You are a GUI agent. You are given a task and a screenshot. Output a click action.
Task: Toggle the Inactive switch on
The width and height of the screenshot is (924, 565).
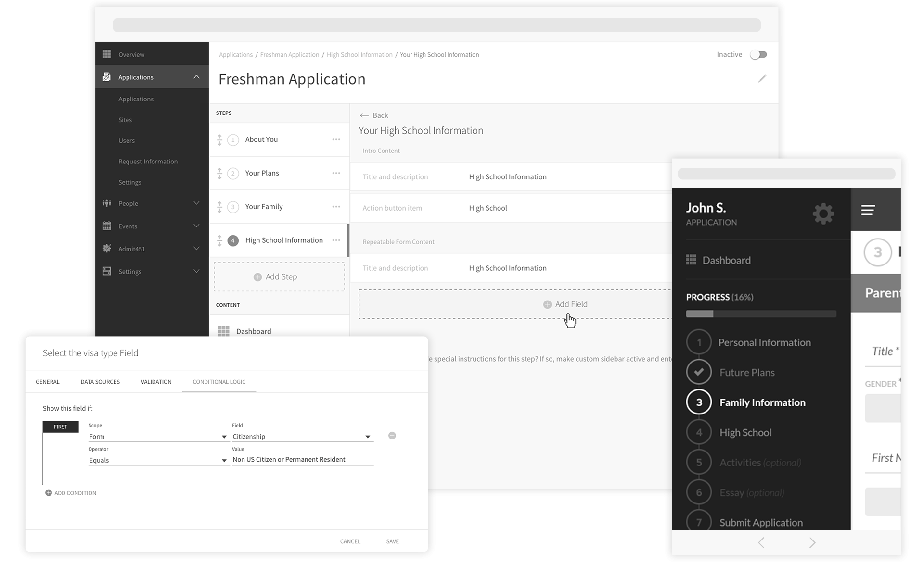758,55
